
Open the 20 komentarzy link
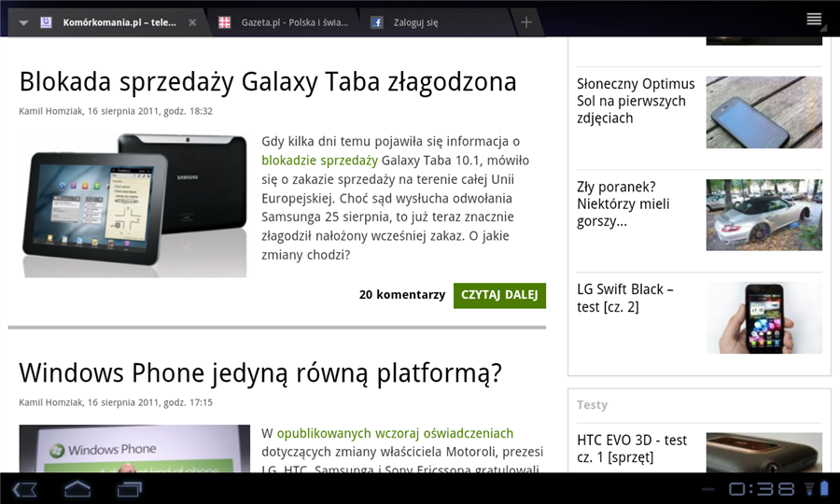click(x=401, y=295)
